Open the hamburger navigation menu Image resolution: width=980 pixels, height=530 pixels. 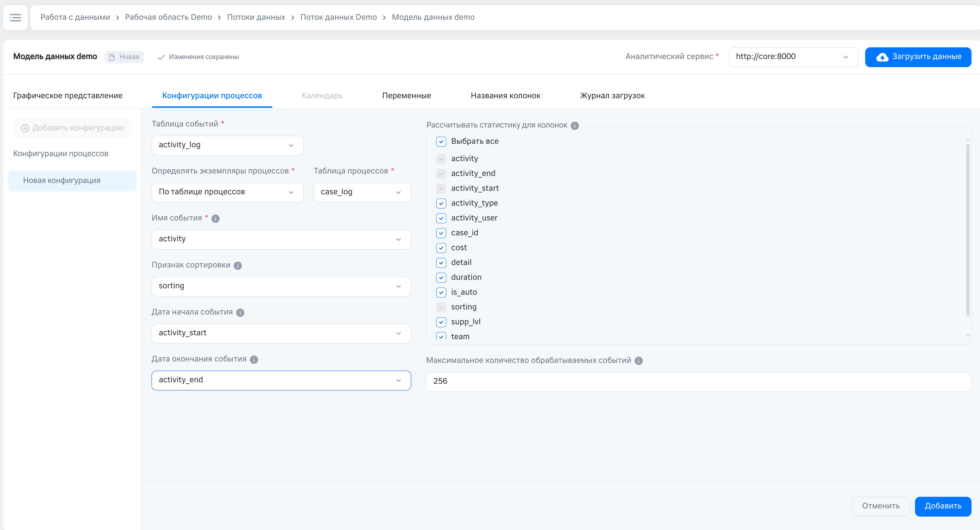16,18
